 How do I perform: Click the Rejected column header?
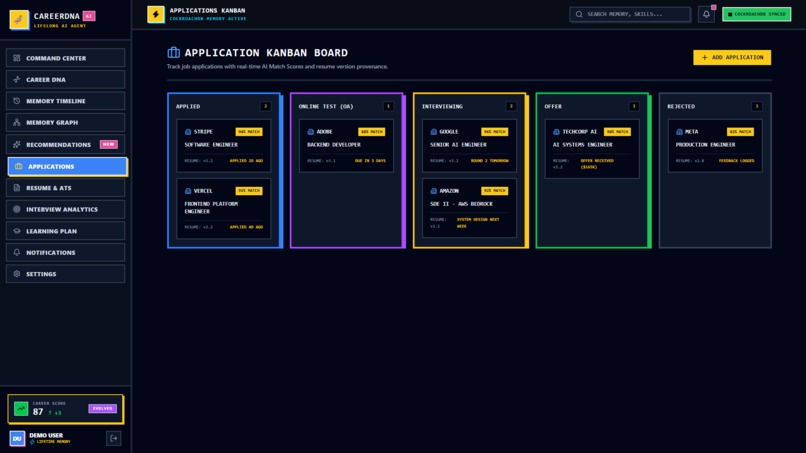[681, 106]
